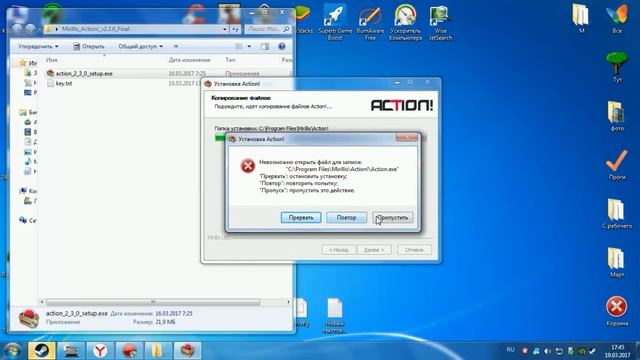Open the Общий доступ dropdown menu
This screenshot has height=360, width=640.
point(140,47)
